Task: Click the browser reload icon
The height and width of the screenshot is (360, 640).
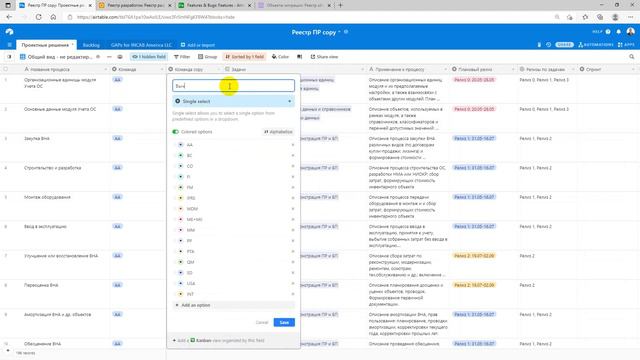Action: [38, 17]
